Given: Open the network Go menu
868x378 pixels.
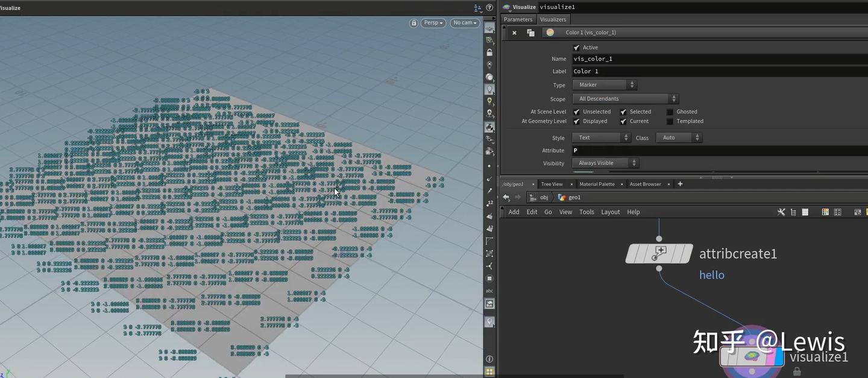Looking at the screenshot, I should [x=548, y=212].
